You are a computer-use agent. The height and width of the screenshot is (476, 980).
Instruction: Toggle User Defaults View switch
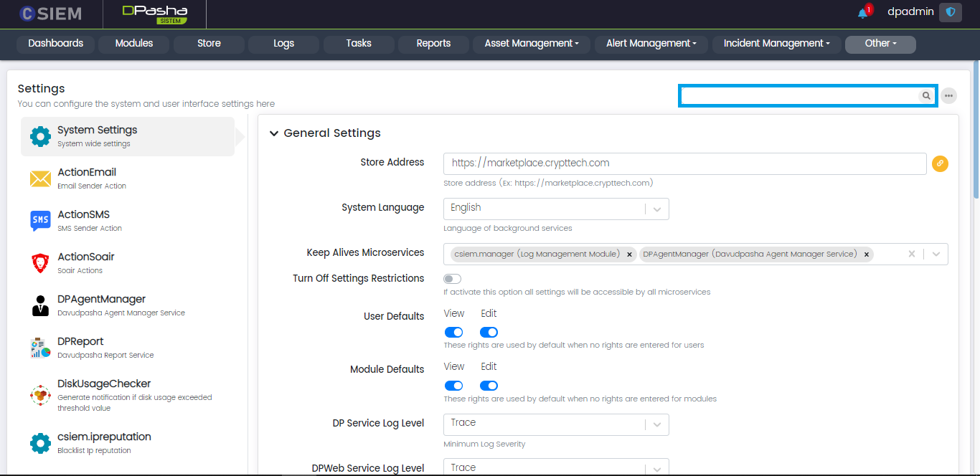pos(453,333)
